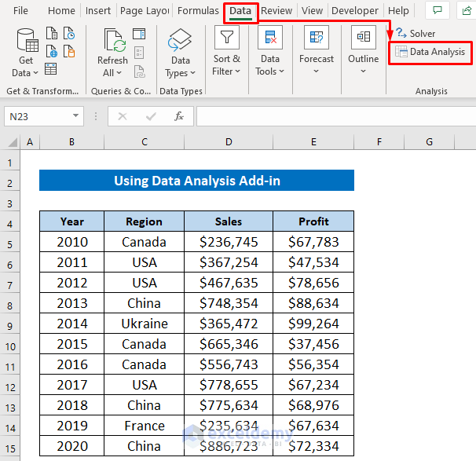Select year cell 2012
The image size is (476, 461).
click(x=72, y=283)
